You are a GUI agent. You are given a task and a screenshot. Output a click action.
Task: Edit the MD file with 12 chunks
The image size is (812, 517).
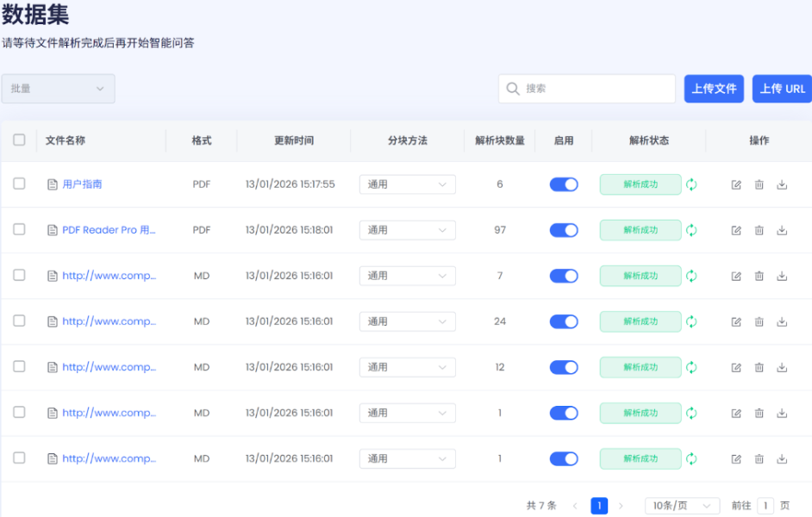click(x=736, y=367)
